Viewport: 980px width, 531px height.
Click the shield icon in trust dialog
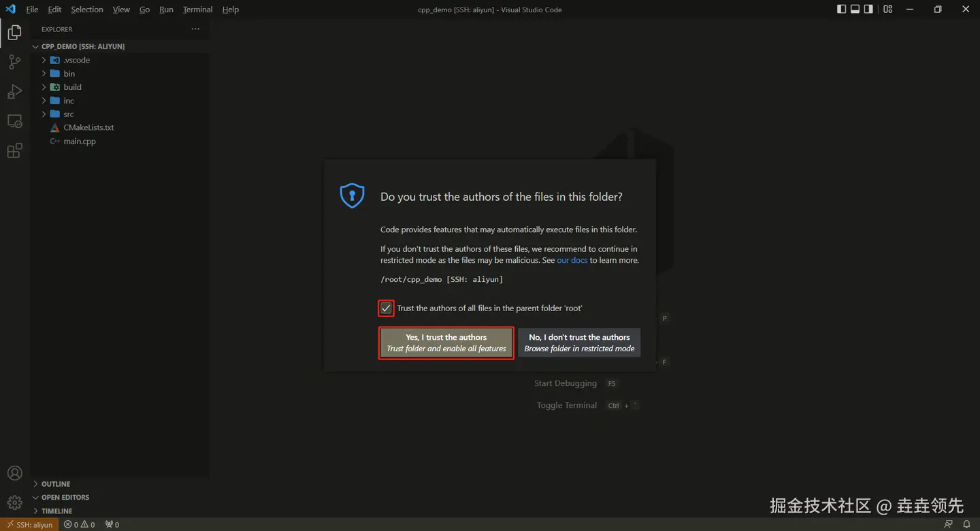click(x=352, y=196)
